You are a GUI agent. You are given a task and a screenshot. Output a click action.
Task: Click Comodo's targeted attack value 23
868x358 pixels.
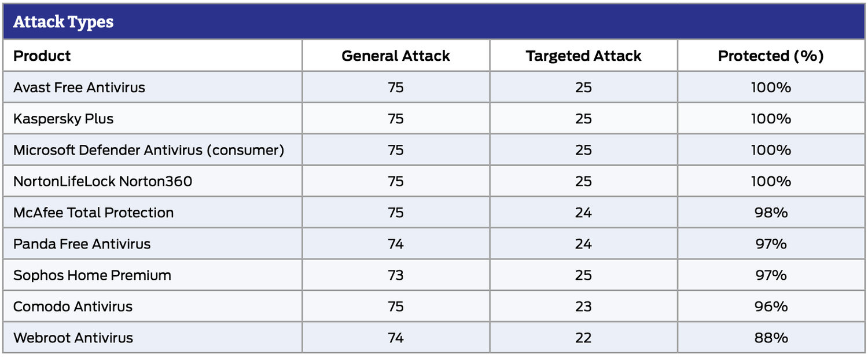583,306
